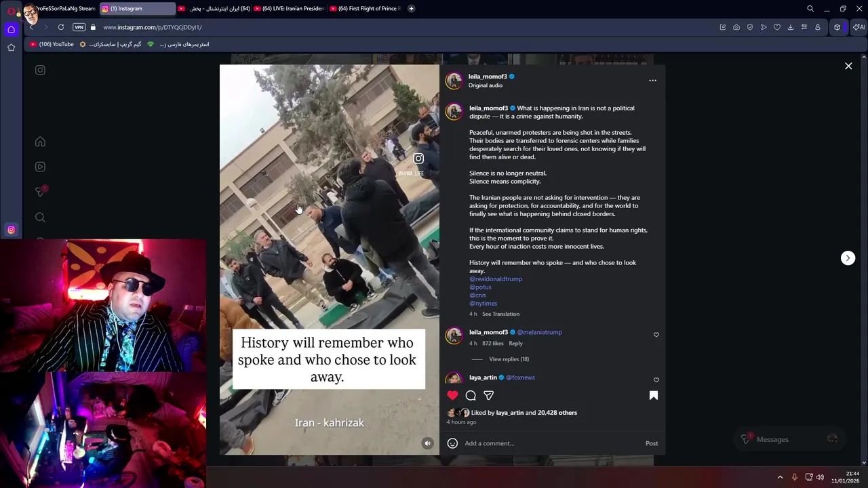This screenshot has width=868, height=488.
Task: Open the Opera AI assistant button
Action: (859, 27)
